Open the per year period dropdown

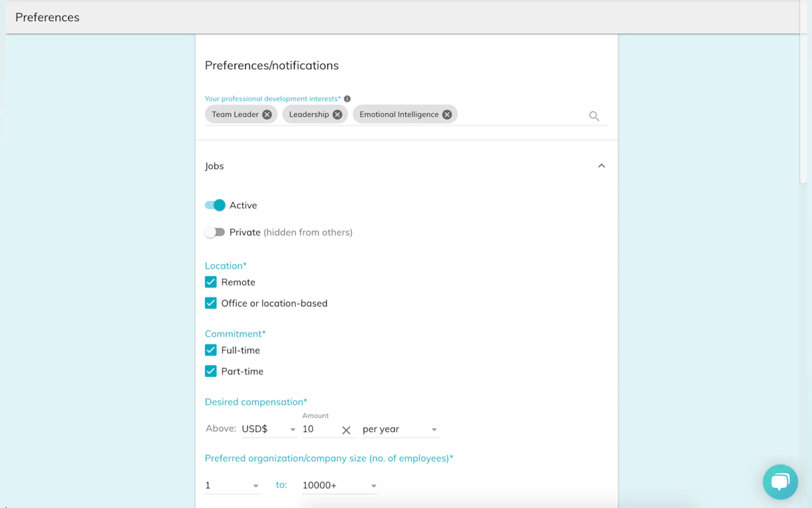click(x=400, y=429)
